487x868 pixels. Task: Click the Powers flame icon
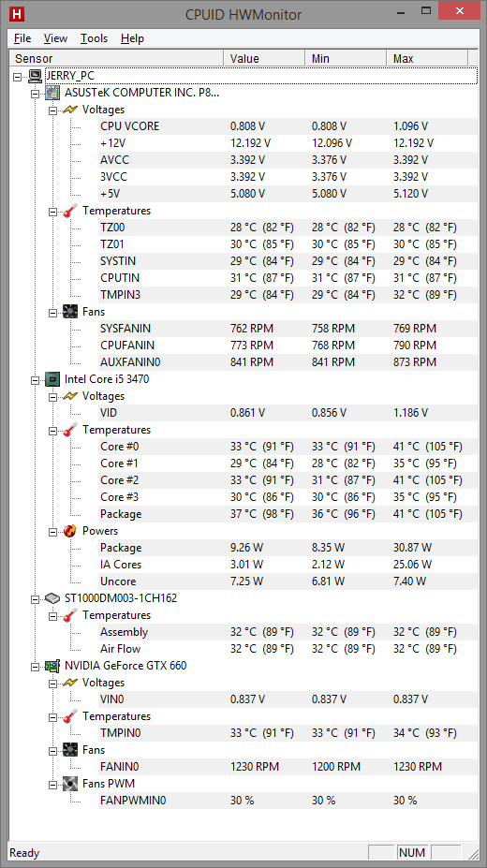click(x=70, y=531)
